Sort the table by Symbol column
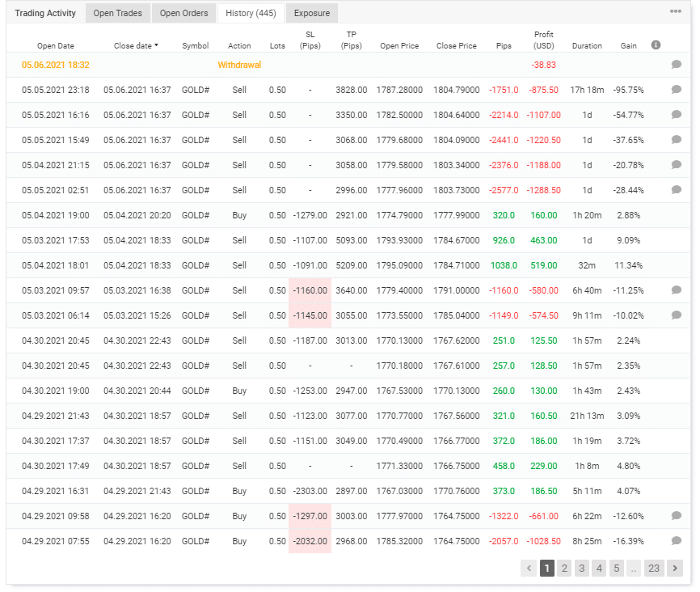 (x=196, y=45)
